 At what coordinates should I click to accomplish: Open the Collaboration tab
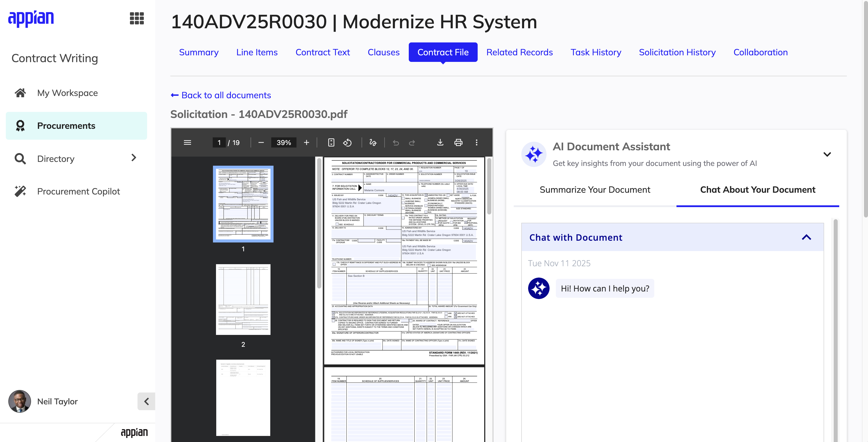click(x=761, y=52)
